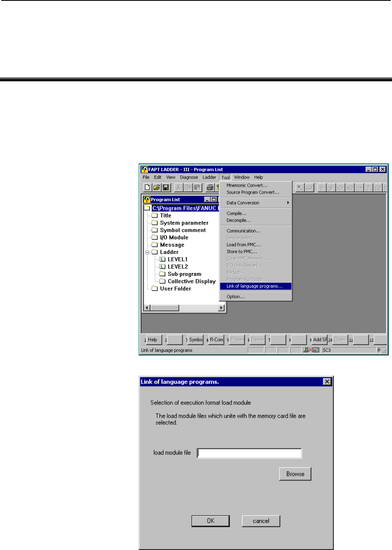Select Sub-program in the tree

coord(184,274)
